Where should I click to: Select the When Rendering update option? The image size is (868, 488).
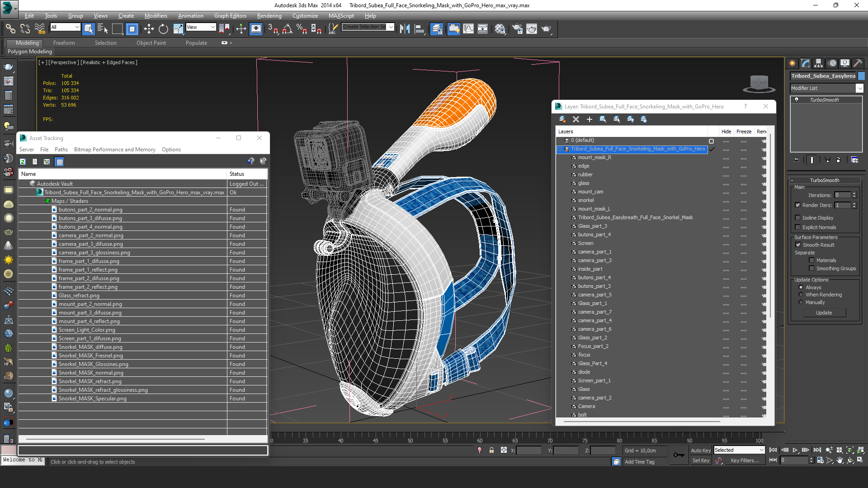(801, 295)
